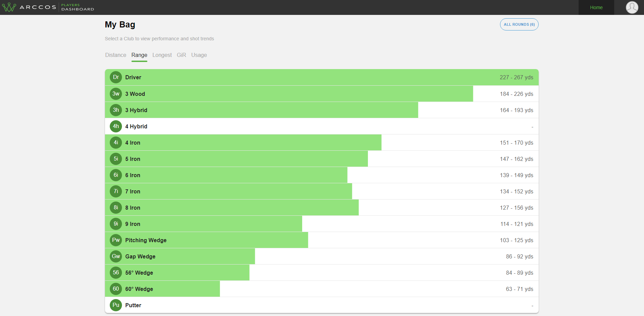
Task: Click the 127 - 156 yds value
Action: (516, 208)
